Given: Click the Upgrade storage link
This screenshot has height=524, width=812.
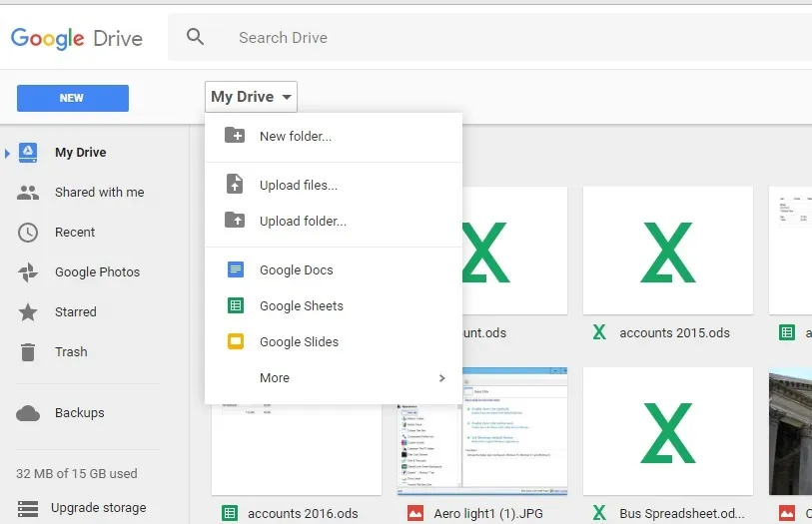Looking at the screenshot, I should 99,507.
